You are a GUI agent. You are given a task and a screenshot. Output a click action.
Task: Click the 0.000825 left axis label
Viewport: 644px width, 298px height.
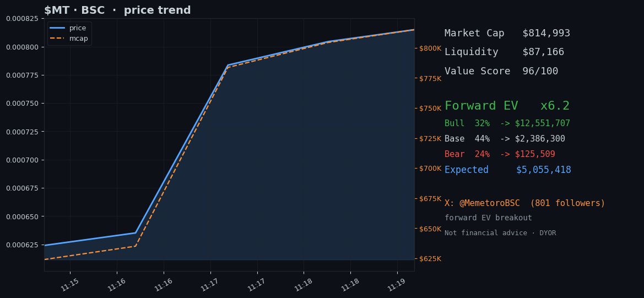tap(23, 19)
